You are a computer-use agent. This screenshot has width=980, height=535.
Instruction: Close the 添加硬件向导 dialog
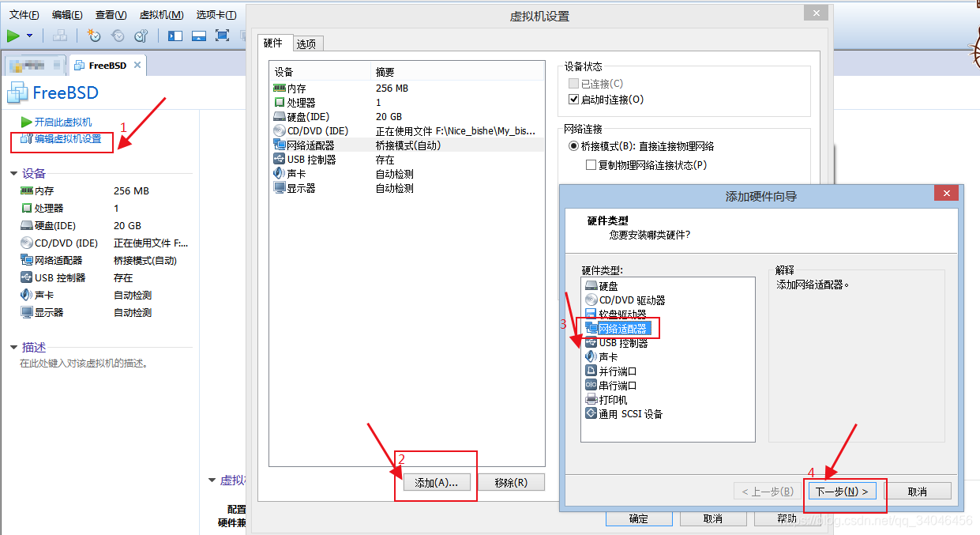tap(945, 194)
